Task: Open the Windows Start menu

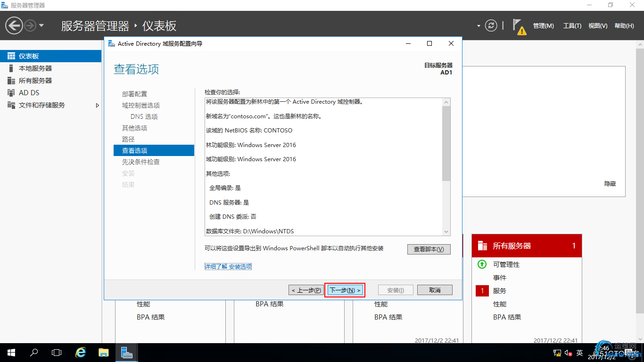Action: pos(11,353)
